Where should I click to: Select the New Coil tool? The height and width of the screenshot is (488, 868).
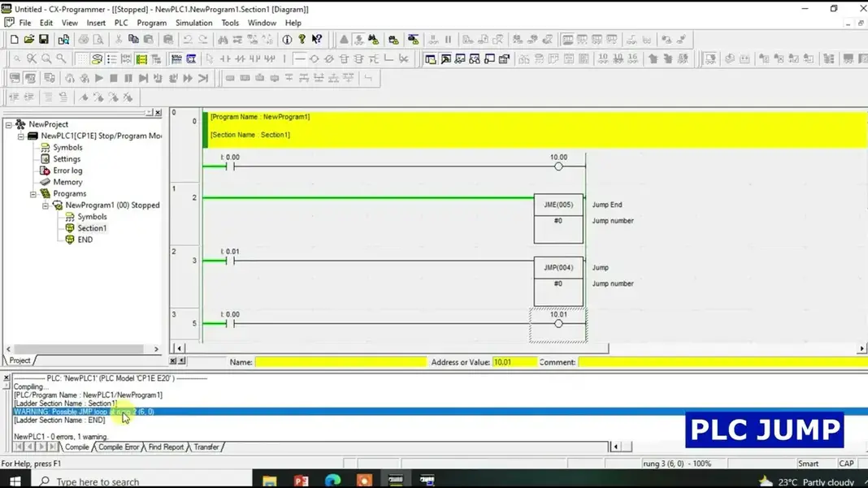(x=314, y=58)
